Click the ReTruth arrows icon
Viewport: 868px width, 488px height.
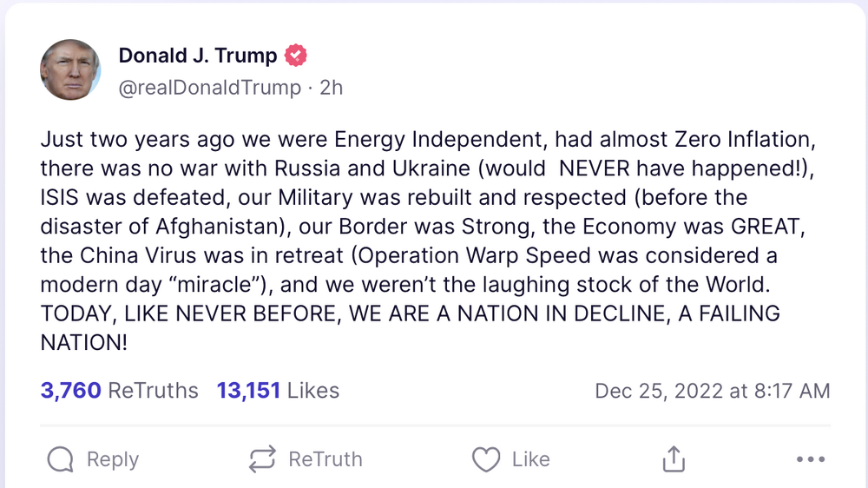point(261,459)
